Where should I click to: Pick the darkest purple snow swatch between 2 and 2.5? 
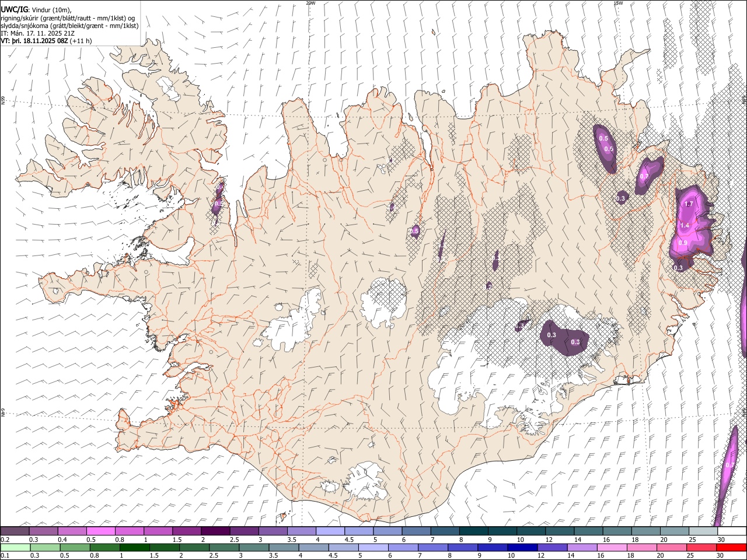pyautogui.click(x=215, y=531)
